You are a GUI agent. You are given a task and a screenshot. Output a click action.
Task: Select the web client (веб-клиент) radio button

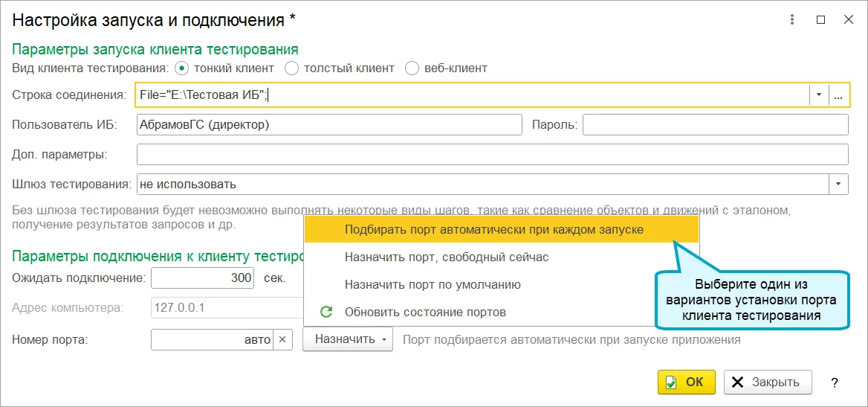pos(412,68)
